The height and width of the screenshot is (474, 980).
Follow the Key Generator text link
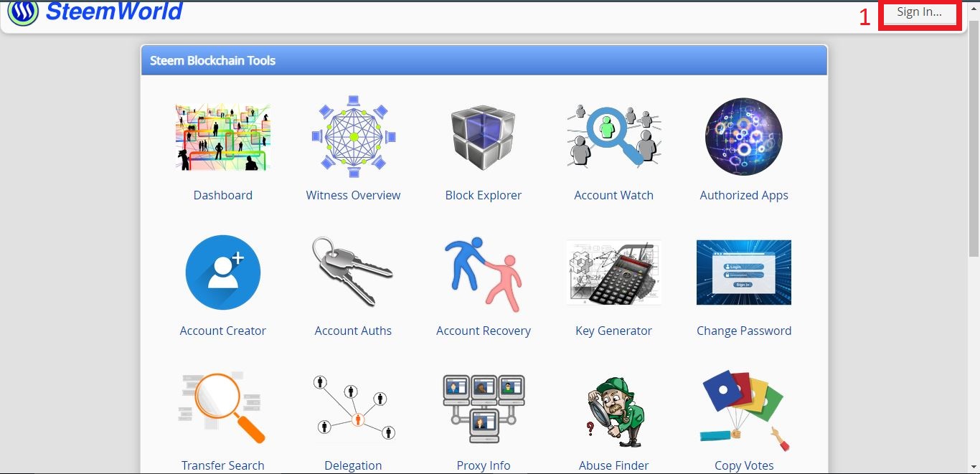click(613, 331)
